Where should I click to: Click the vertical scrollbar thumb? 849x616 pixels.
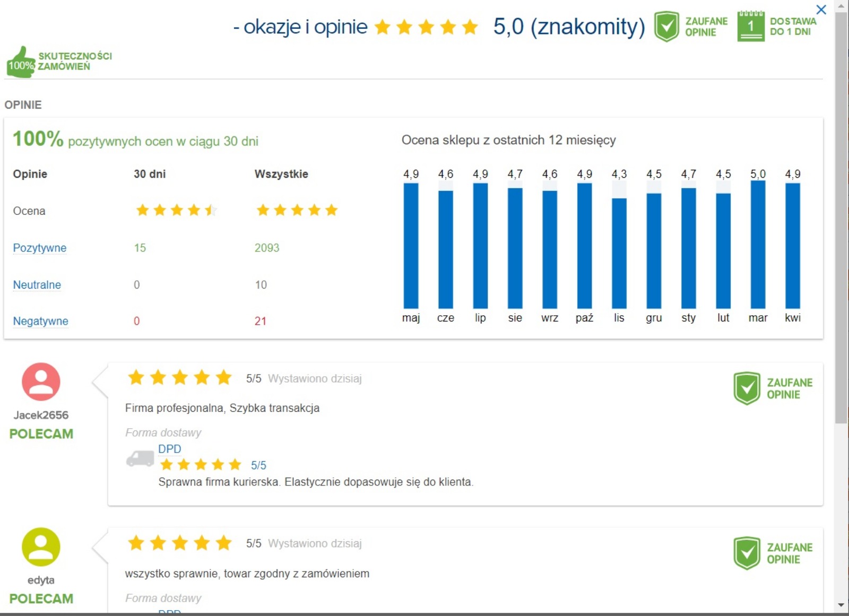[841, 218]
